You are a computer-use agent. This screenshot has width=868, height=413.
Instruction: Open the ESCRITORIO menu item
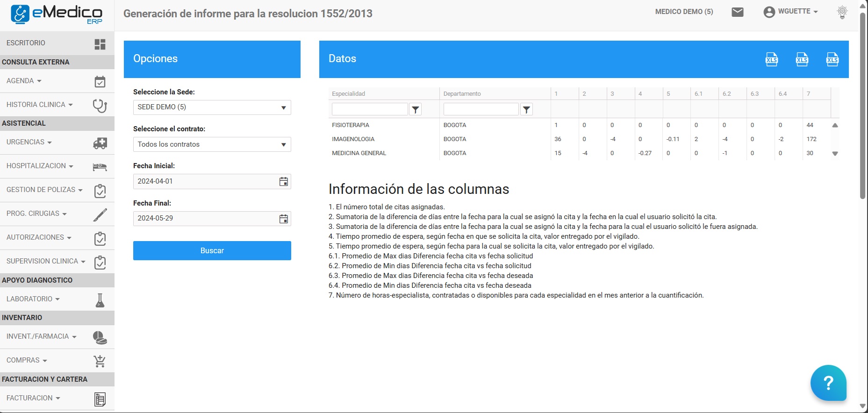pos(57,43)
